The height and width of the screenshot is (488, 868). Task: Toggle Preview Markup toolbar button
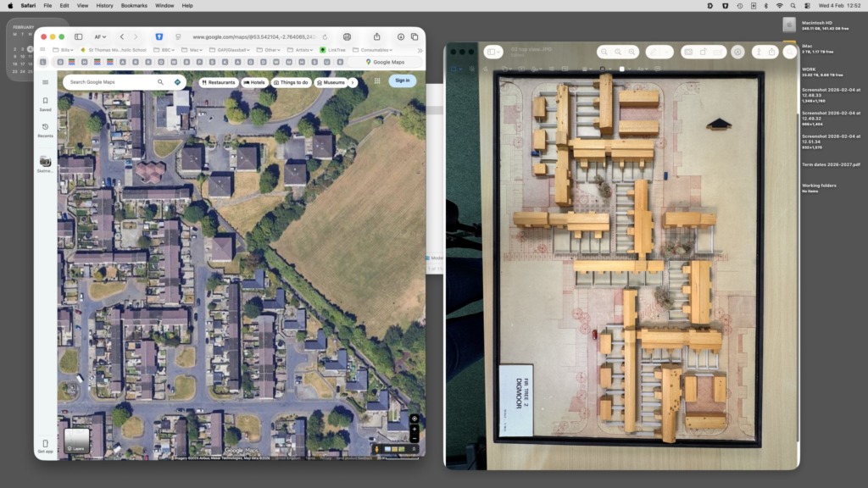pyautogui.click(x=737, y=53)
